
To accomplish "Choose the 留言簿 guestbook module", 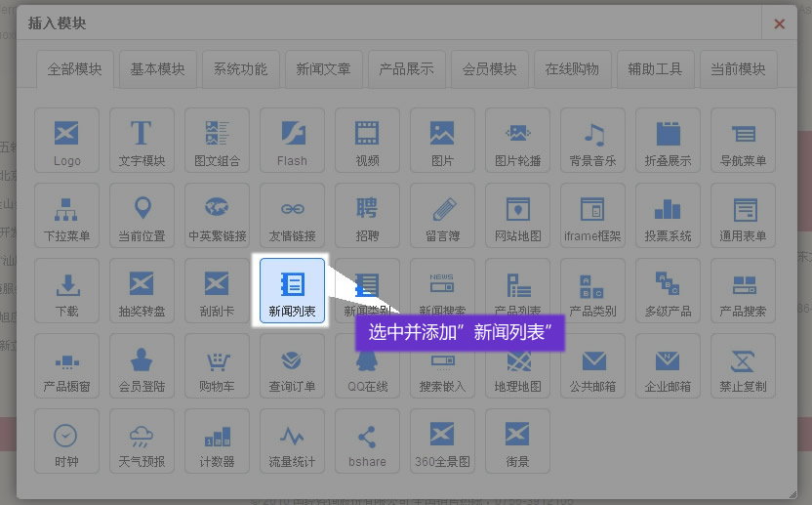I will (442, 215).
